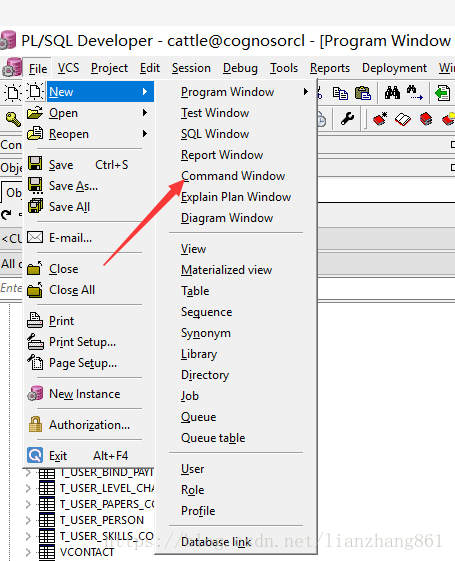Select Database link menu entry

[x=216, y=542]
